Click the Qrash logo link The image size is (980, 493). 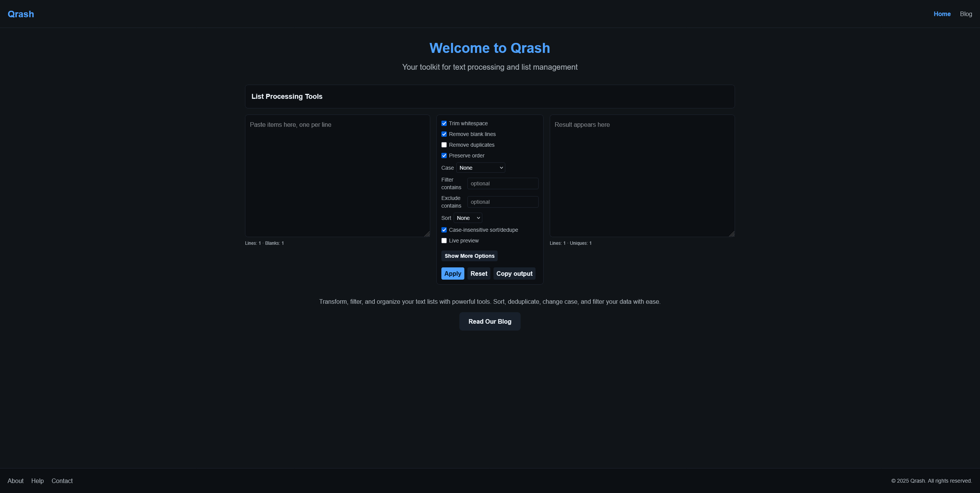(21, 14)
